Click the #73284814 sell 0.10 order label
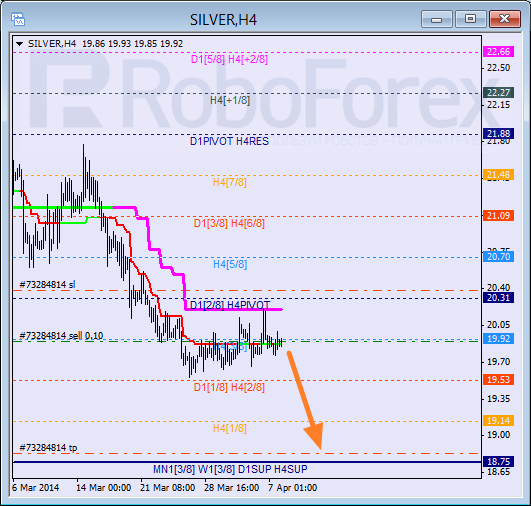Image resolution: width=531 pixels, height=506 pixels. coord(61,335)
